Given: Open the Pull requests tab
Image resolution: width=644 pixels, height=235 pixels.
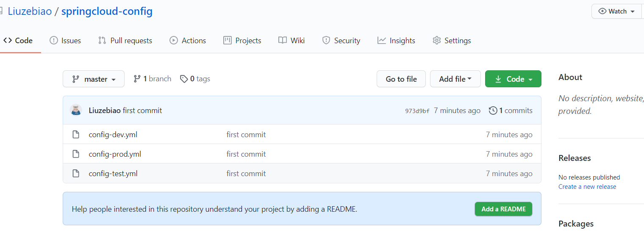Looking at the screenshot, I should pyautogui.click(x=125, y=41).
